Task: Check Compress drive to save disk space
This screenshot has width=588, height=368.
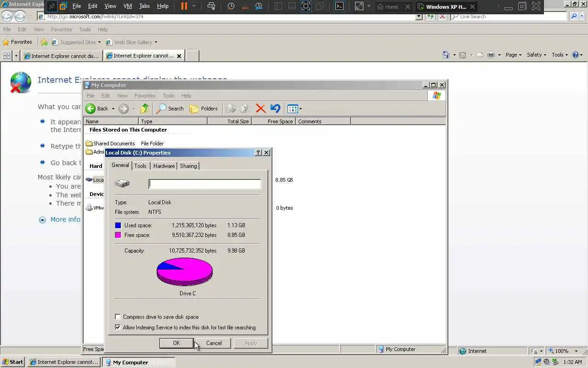Action: point(118,317)
